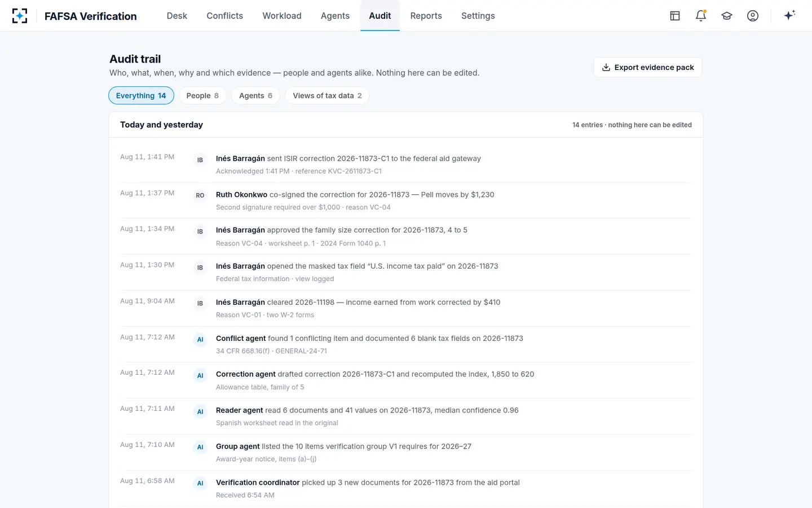Select the Audit tab
This screenshot has width=812, height=508.
[380, 16]
